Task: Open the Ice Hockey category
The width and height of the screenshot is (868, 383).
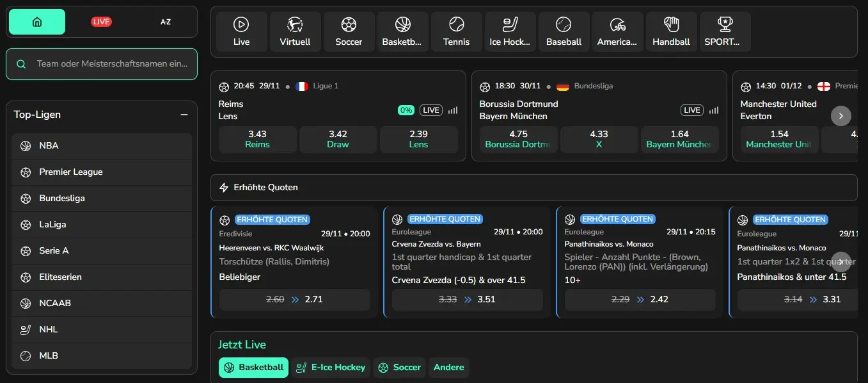Action: click(x=510, y=31)
